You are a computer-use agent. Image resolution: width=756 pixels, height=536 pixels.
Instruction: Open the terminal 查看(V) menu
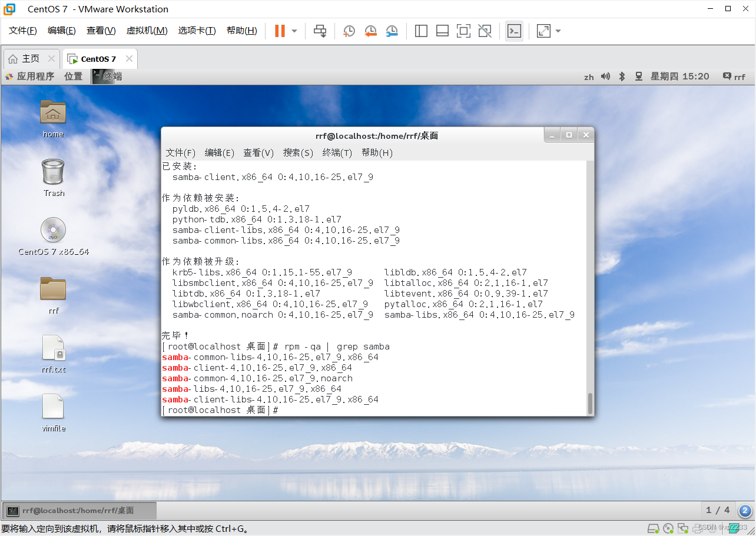[x=258, y=153]
